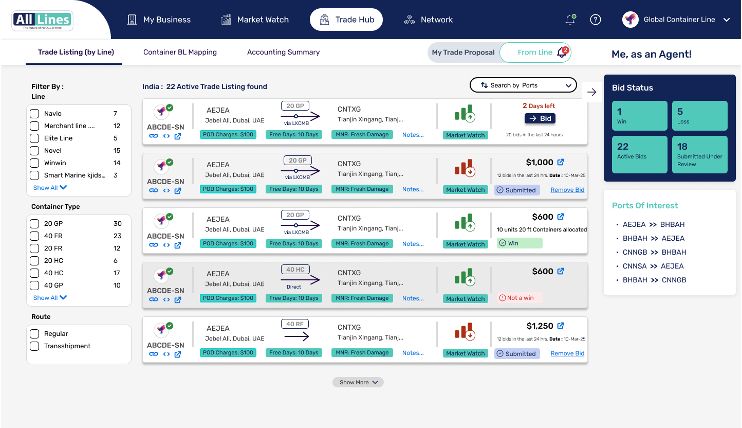This screenshot has width=742, height=428.
Task: Enable the 40 FR container type filter
Action: pyautogui.click(x=35, y=236)
